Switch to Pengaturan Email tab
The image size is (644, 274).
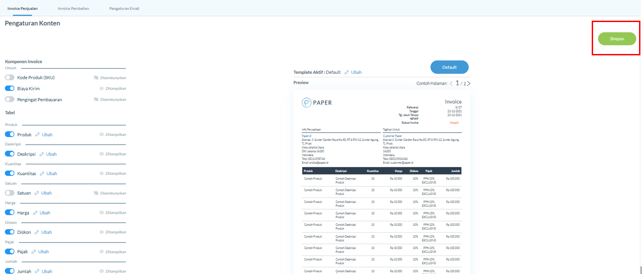click(124, 9)
